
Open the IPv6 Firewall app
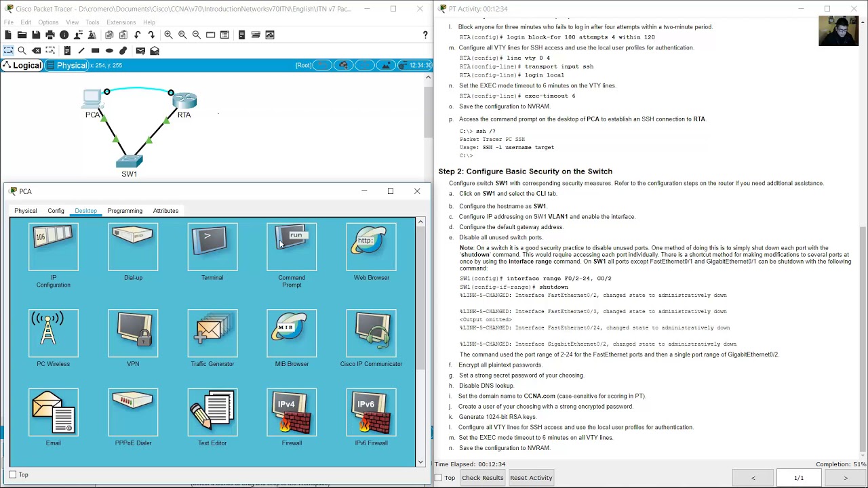click(x=371, y=413)
